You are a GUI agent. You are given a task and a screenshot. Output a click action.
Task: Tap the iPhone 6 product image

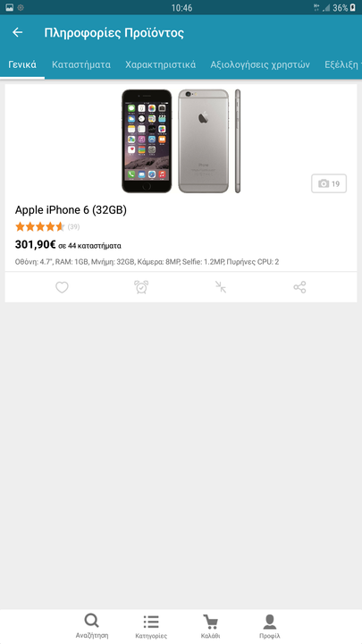[x=181, y=141]
